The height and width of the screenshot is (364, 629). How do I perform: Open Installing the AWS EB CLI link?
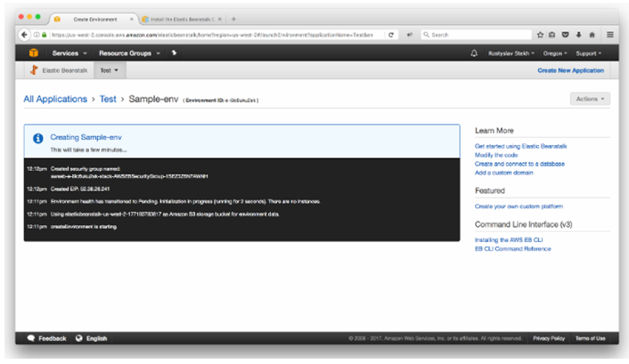pyautogui.click(x=509, y=240)
